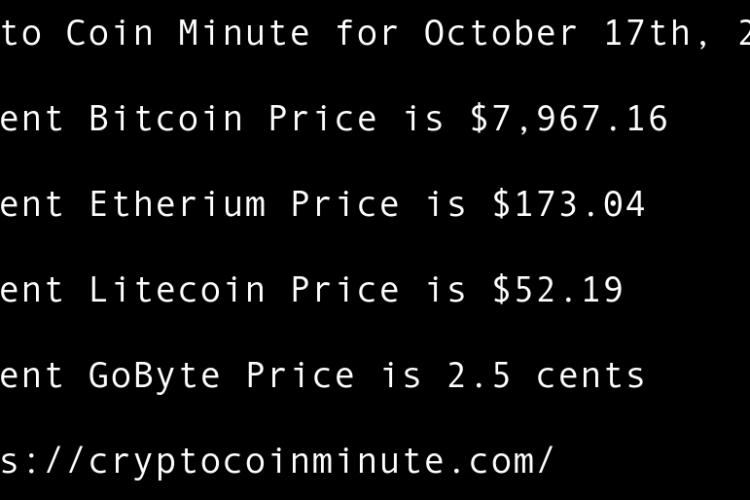The width and height of the screenshot is (750, 500).
Task: Click the word for in the title line
Action: [367, 33]
